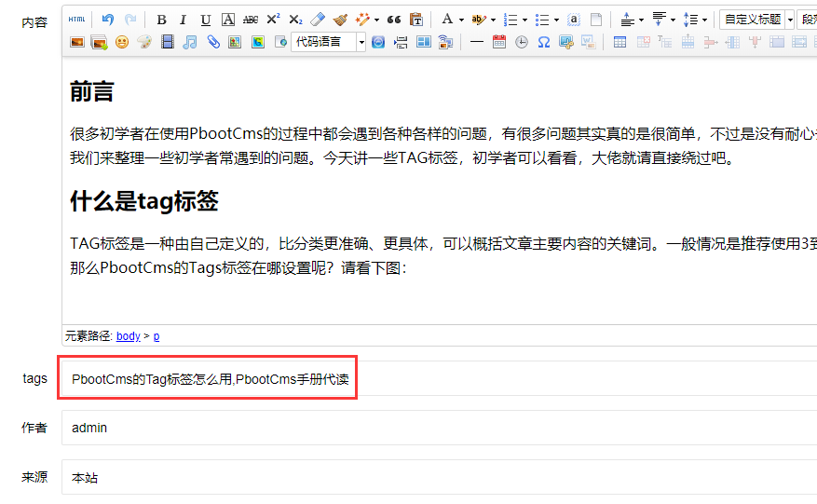Apply superscript formatting
The width and height of the screenshot is (817, 504).
point(273,20)
